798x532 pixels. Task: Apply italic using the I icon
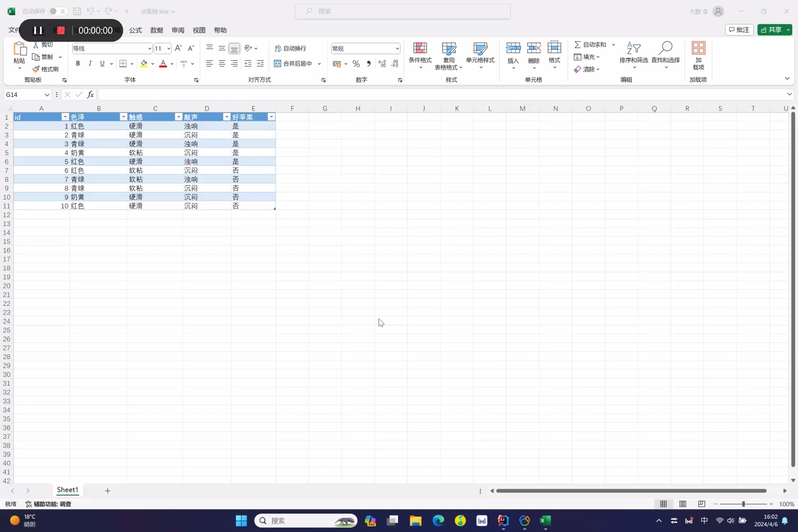click(x=90, y=64)
